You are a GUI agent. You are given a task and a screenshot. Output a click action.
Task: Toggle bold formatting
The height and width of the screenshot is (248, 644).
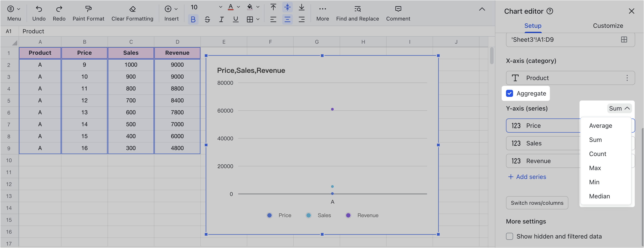[193, 19]
